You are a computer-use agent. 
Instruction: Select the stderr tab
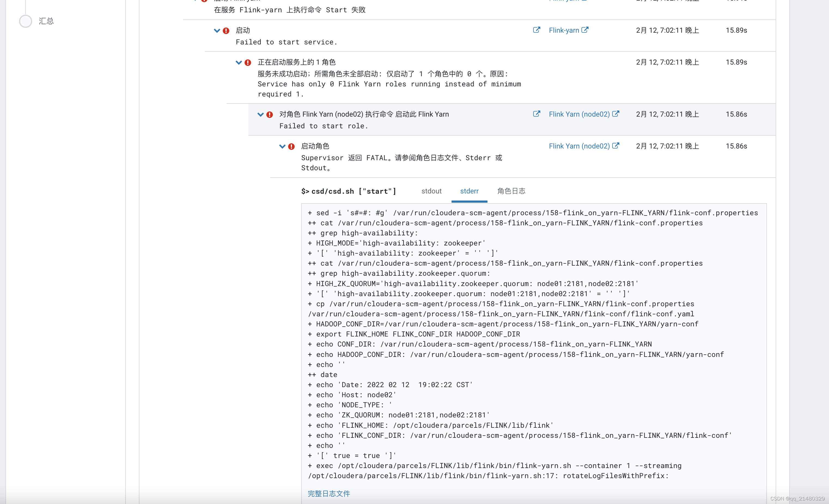pos(469,191)
